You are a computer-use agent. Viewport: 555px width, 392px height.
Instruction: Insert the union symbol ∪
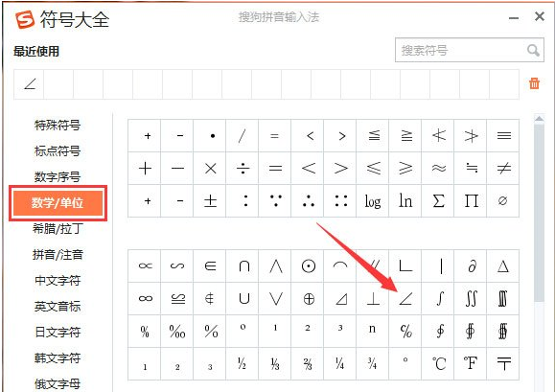pos(243,299)
